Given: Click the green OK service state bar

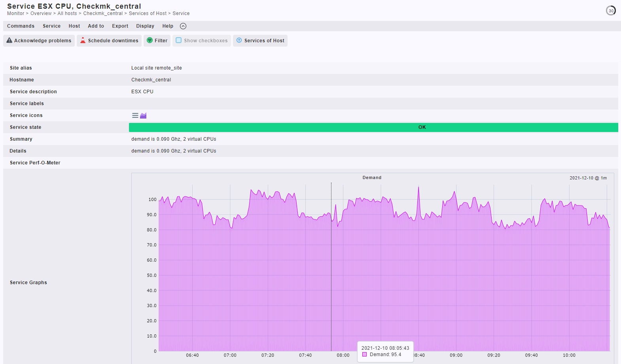Looking at the screenshot, I should pyautogui.click(x=373, y=127).
